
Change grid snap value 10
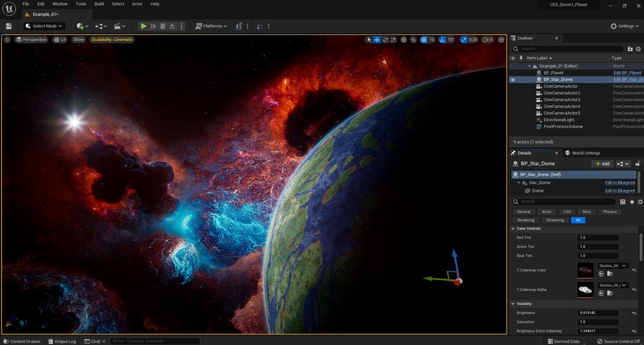[x=432, y=40]
